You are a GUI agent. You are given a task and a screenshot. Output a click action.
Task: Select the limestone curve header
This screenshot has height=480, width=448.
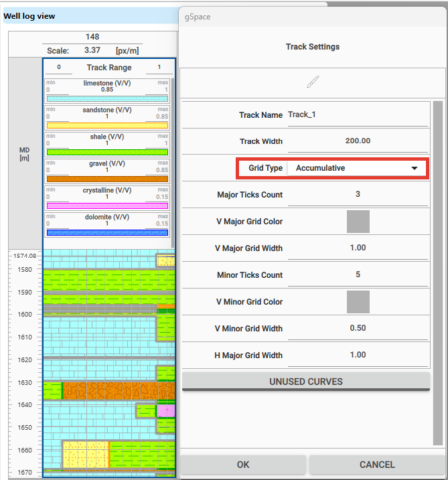click(107, 84)
